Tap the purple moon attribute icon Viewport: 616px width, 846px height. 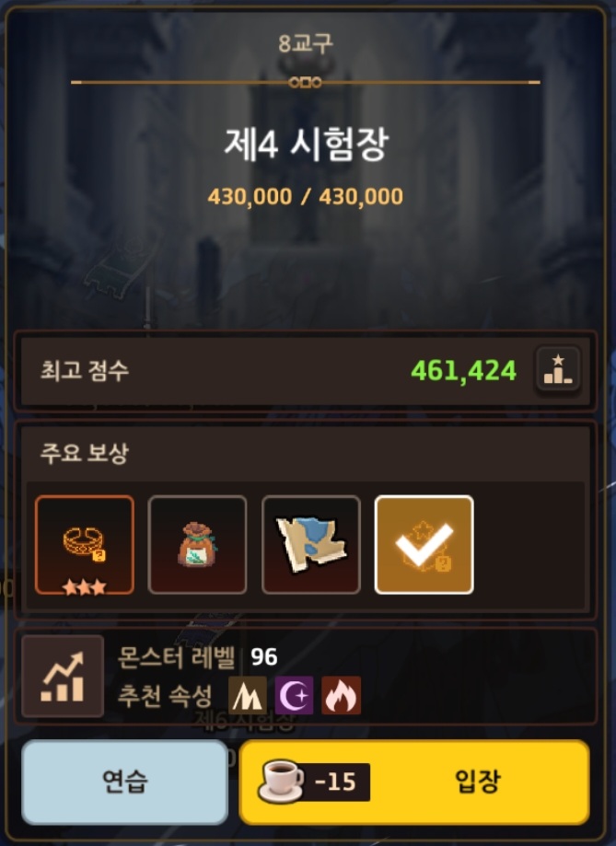click(x=295, y=695)
